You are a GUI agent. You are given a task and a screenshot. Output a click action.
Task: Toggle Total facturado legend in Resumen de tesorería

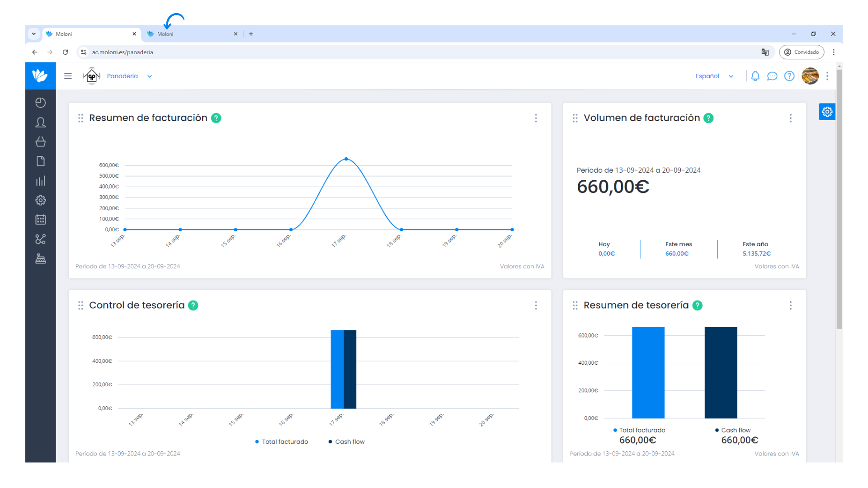click(639, 430)
